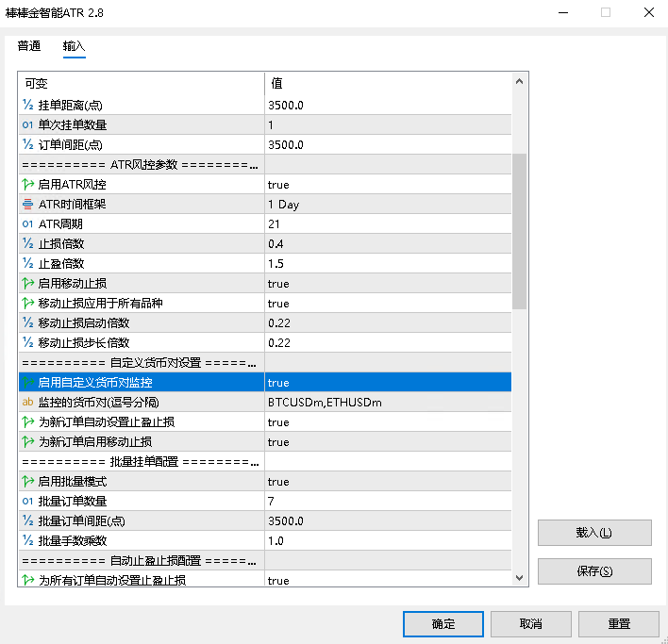Click the double icon beside 批量手数乘数
The height and width of the screenshot is (644, 668).
(27, 540)
